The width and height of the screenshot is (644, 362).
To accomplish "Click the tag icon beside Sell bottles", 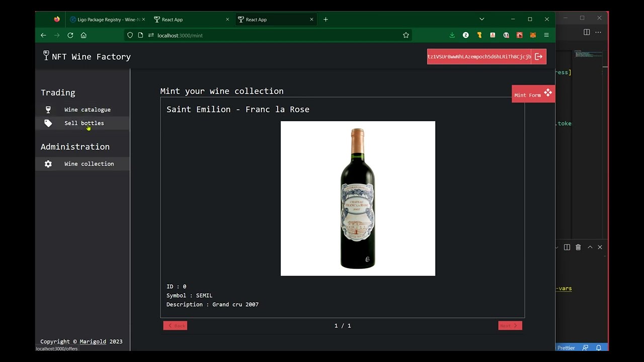I will pos(48,123).
